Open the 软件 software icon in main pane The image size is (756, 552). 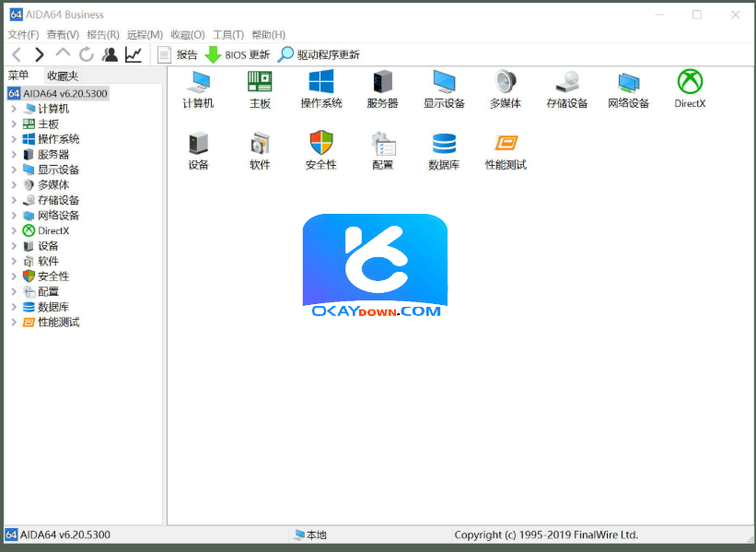click(260, 151)
